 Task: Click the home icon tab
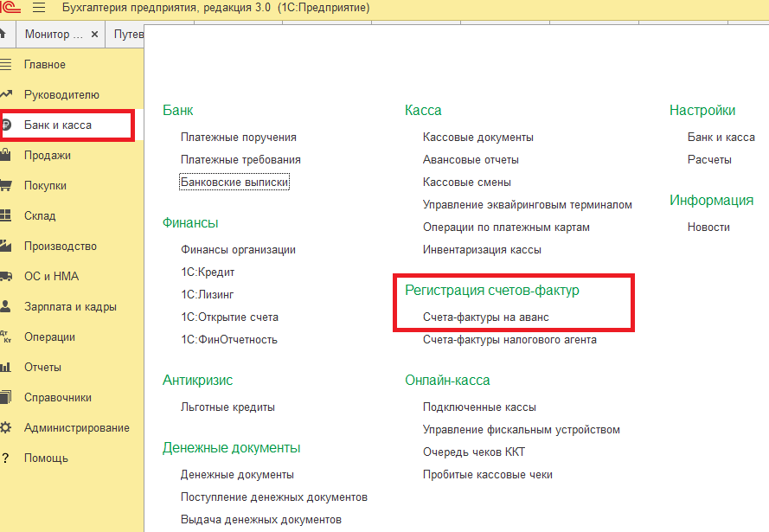4,35
